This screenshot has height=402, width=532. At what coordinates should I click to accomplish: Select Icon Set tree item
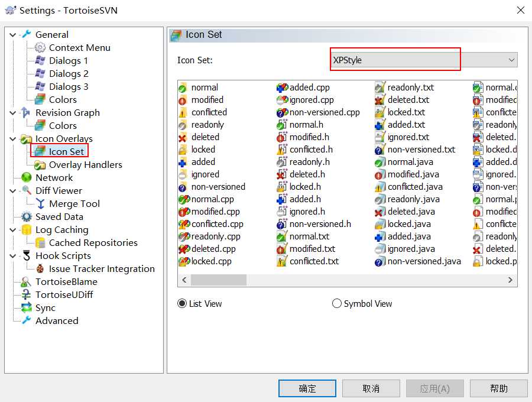coord(66,151)
